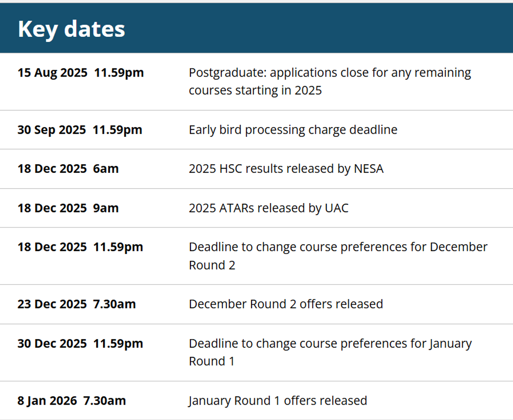Select the 30 Sep 2025 11.59pm date

tap(80, 130)
